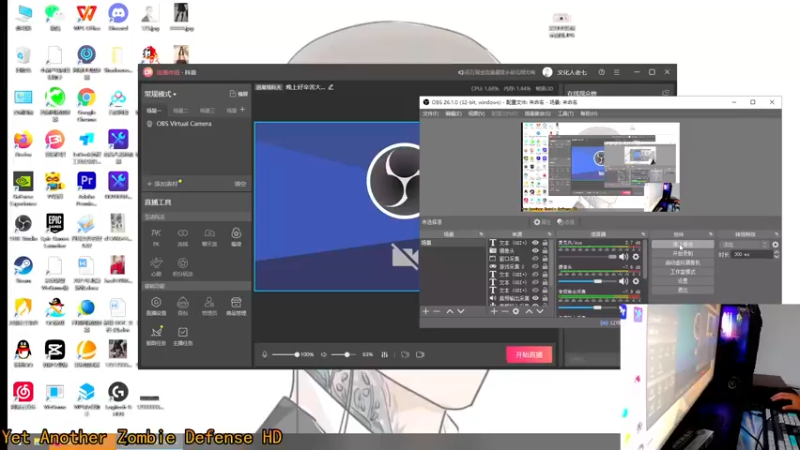Image resolution: width=800 pixels, height=450 pixels.
Task: Open the hamburger menu in Douyin title bar
Action: (x=617, y=72)
